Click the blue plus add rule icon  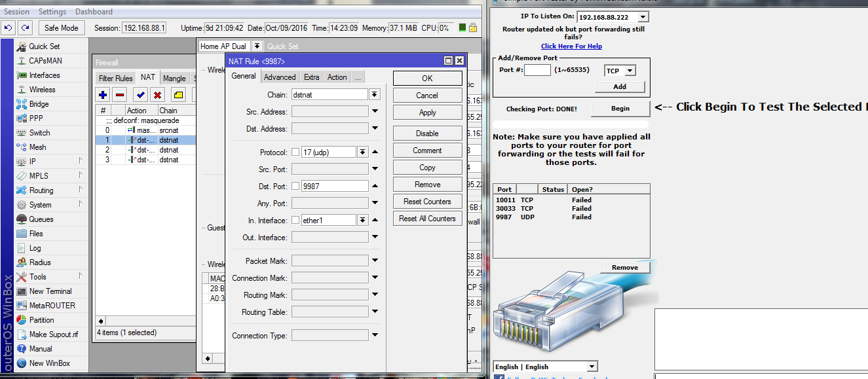click(102, 95)
